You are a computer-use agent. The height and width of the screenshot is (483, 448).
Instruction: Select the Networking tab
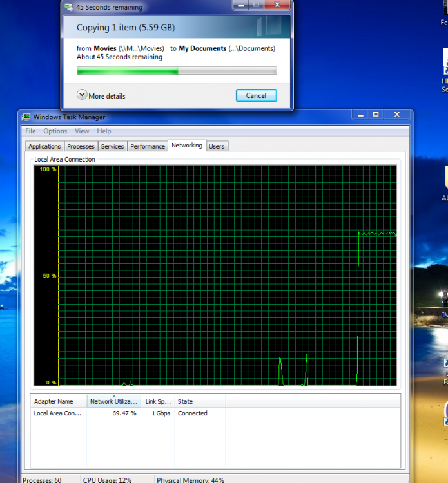187,146
